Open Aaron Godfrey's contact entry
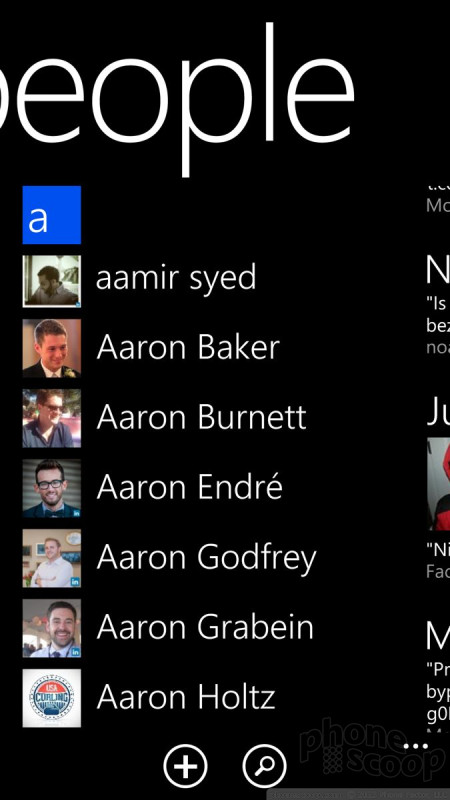Image resolution: width=450 pixels, height=800 pixels. pyautogui.click(x=206, y=558)
